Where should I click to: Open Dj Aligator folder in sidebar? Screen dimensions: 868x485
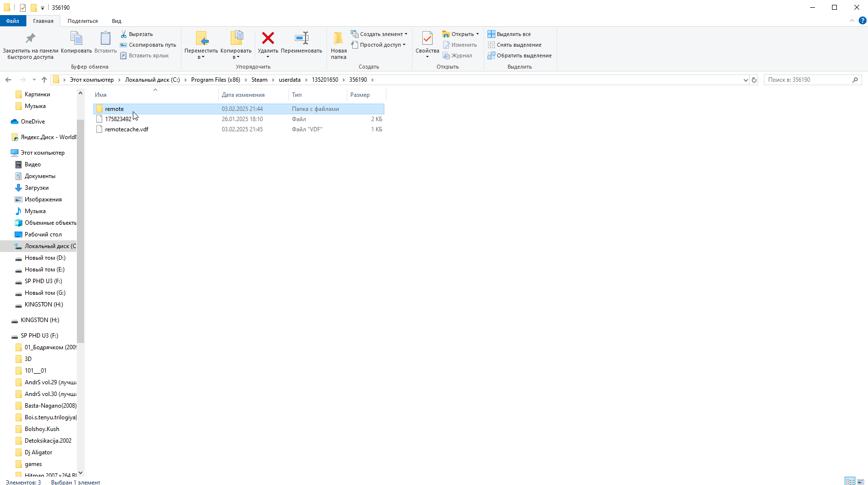(x=38, y=452)
